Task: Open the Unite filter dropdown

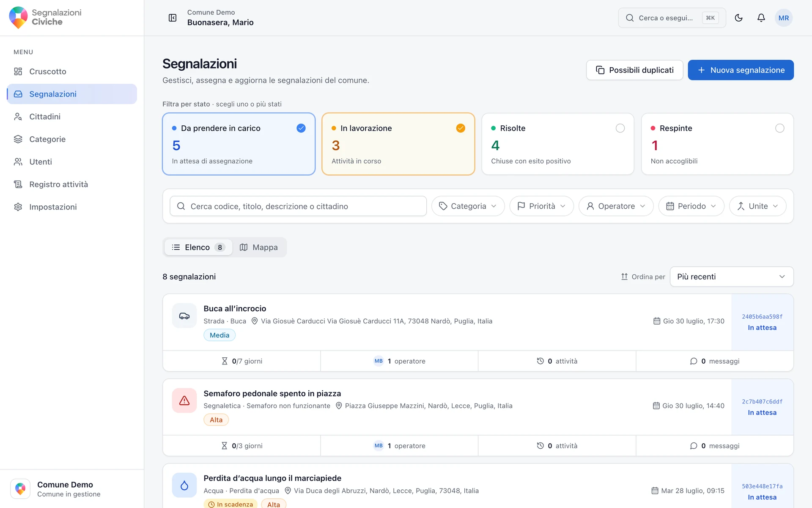Action: [758, 206]
